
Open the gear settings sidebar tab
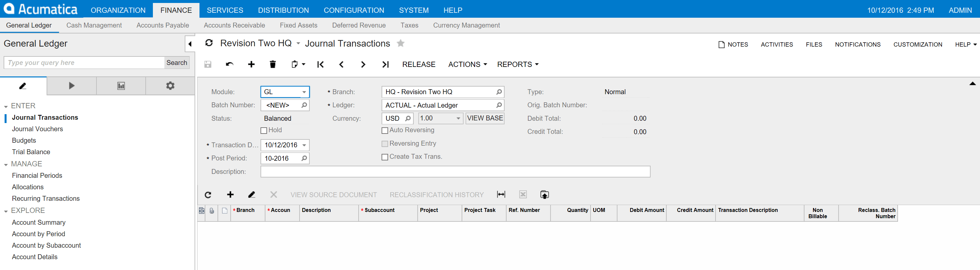click(170, 86)
